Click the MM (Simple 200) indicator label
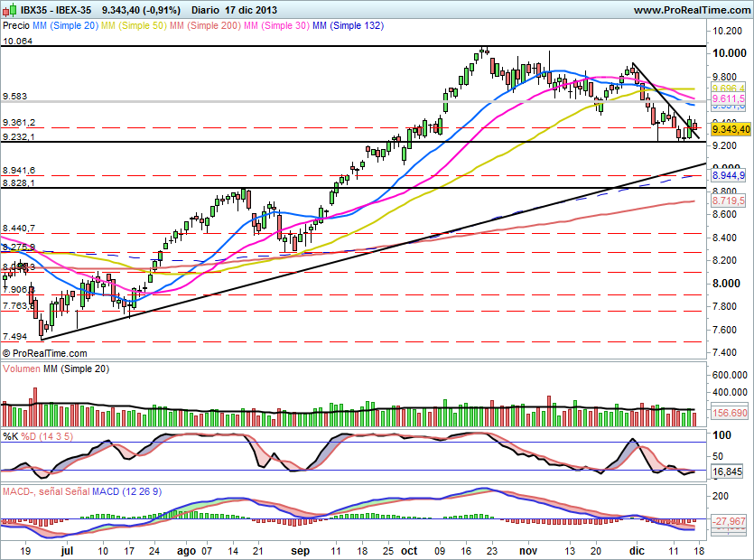Screen dimensions: 754x560 [x=205, y=25]
